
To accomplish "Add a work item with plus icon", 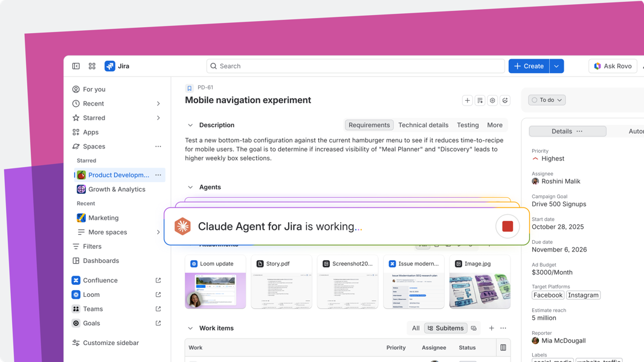I will 491,328.
